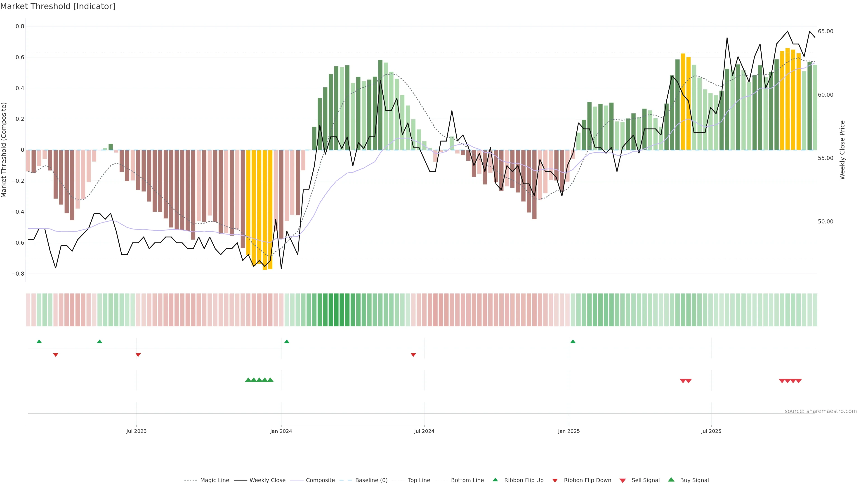Click the Ribbon Flip Down legend triangle
The width and height of the screenshot is (868, 488).
point(555,481)
